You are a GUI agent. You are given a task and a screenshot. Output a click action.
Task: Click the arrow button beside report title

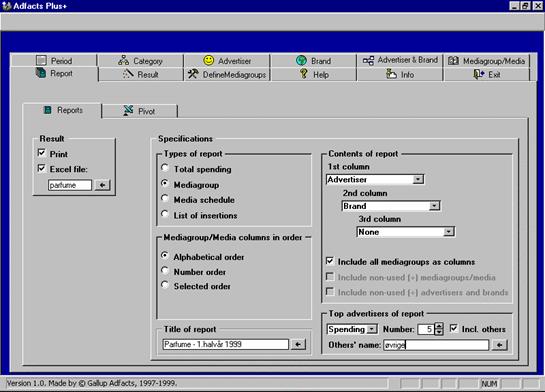tap(298, 344)
